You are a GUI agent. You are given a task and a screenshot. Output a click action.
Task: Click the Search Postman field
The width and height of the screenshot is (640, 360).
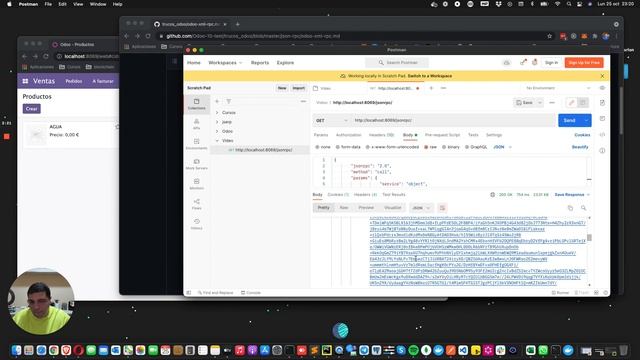tap(397, 62)
